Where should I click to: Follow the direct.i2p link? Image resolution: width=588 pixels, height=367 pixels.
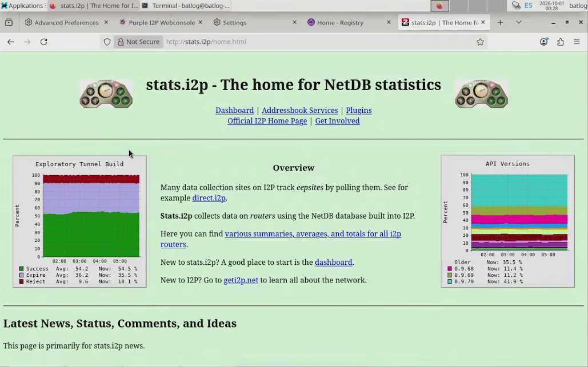(x=209, y=198)
